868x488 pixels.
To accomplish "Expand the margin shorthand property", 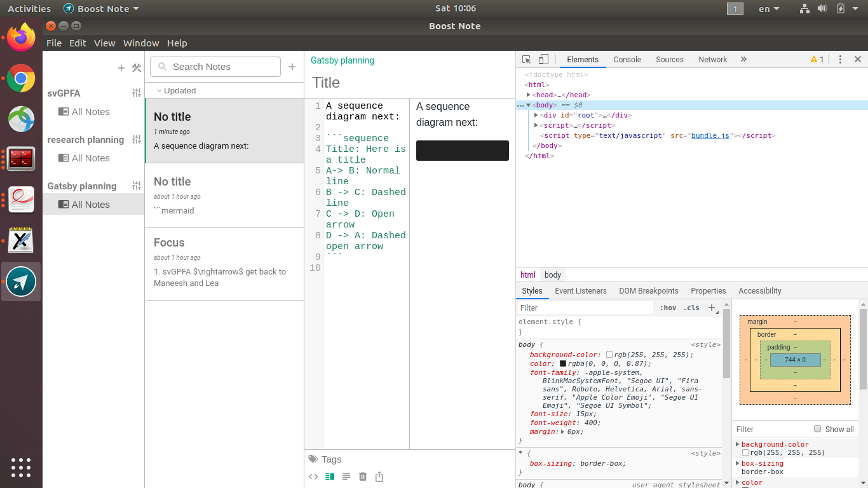I will coord(562,431).
